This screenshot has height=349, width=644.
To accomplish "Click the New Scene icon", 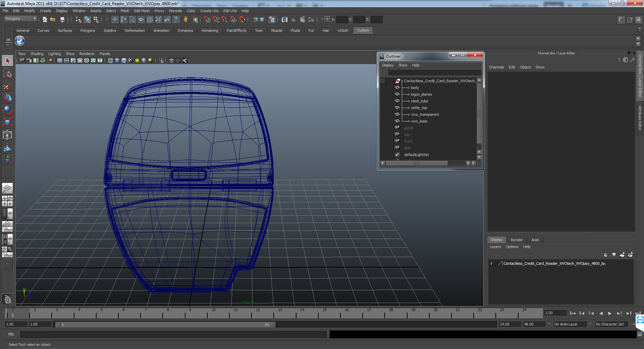I will point(45,19).
